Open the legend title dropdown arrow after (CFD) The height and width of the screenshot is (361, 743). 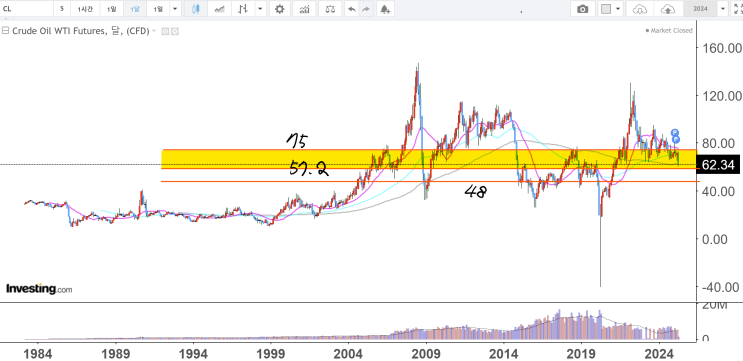click(x=154, y=32)
